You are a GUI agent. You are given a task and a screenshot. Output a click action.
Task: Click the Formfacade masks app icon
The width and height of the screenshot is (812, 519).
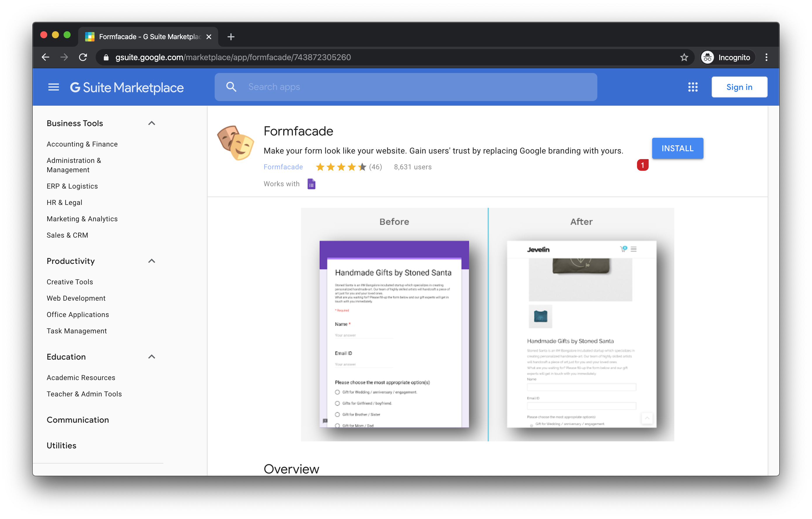pos(235,142)
